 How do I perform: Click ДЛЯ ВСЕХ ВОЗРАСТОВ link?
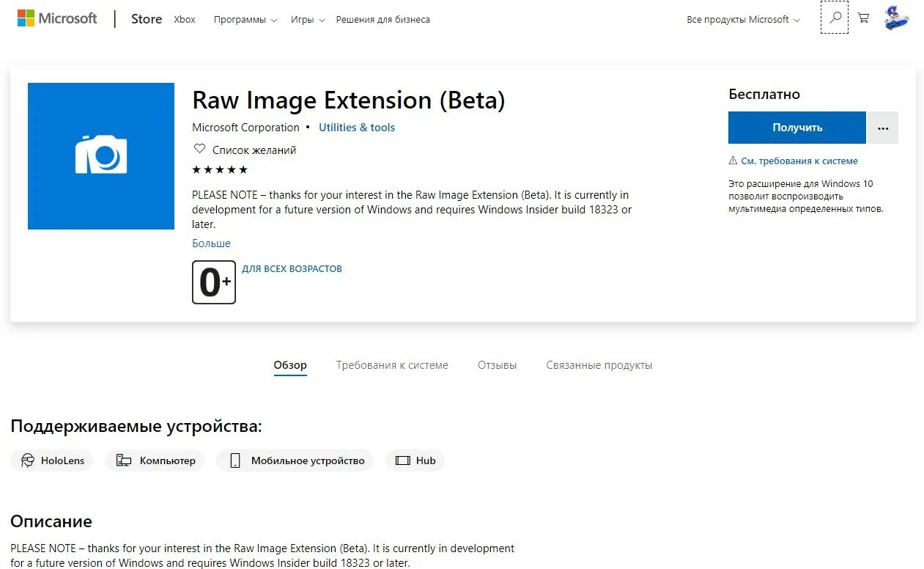pos(292,269)
